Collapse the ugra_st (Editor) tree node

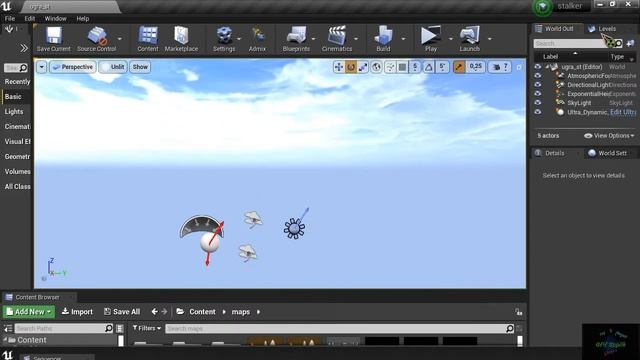pyautogui.click(x=547, y=67)
